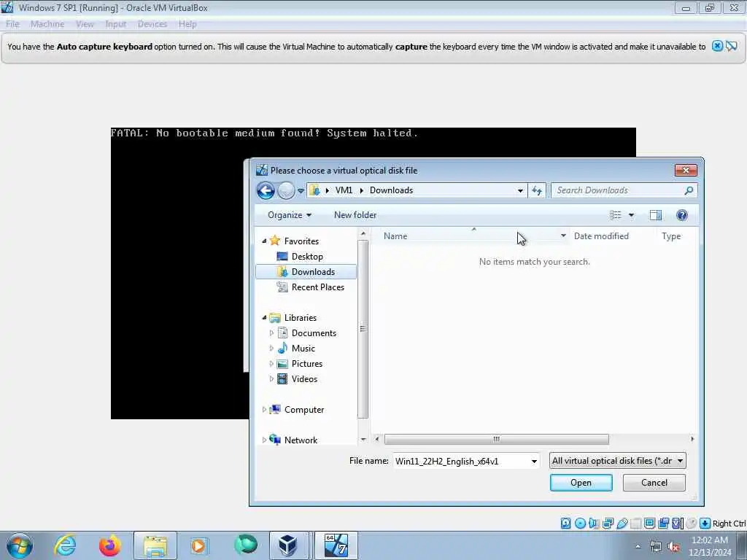Screen dimensions: 747x560
Task: Go back with the dialog's back arrow
Action: click(x=266, y=190)
